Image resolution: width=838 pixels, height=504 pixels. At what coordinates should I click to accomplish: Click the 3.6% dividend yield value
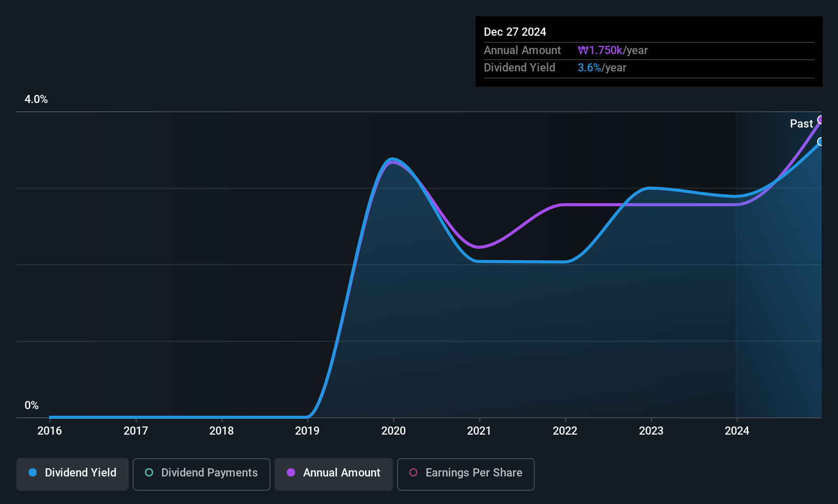589,68
